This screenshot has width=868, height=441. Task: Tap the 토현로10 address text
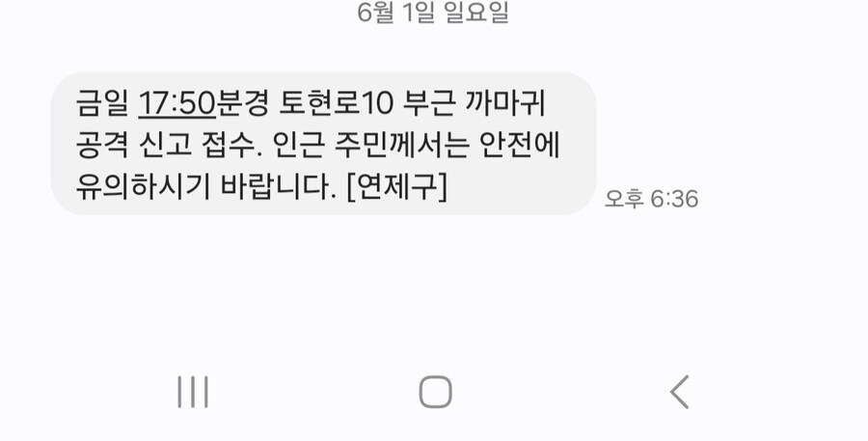point(336,103)
